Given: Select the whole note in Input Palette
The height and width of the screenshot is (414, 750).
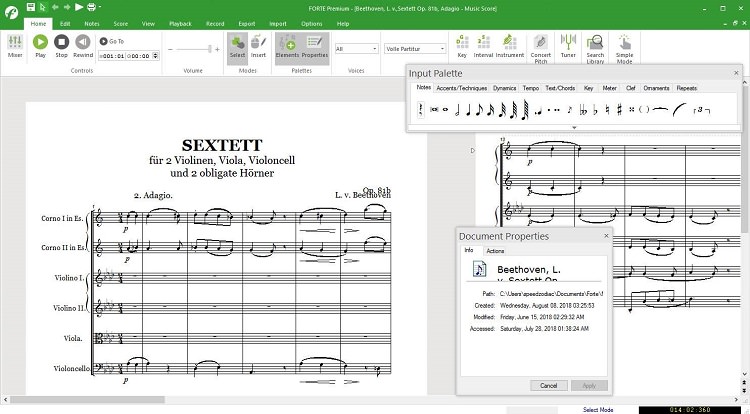Looking at the screenshot, I should [445, 109].
